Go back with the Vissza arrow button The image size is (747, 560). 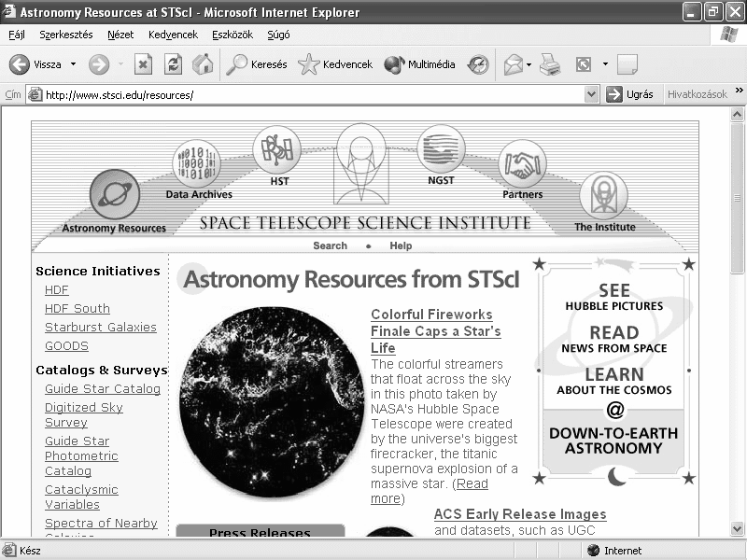pyautogui.click(x=35, y=64)
